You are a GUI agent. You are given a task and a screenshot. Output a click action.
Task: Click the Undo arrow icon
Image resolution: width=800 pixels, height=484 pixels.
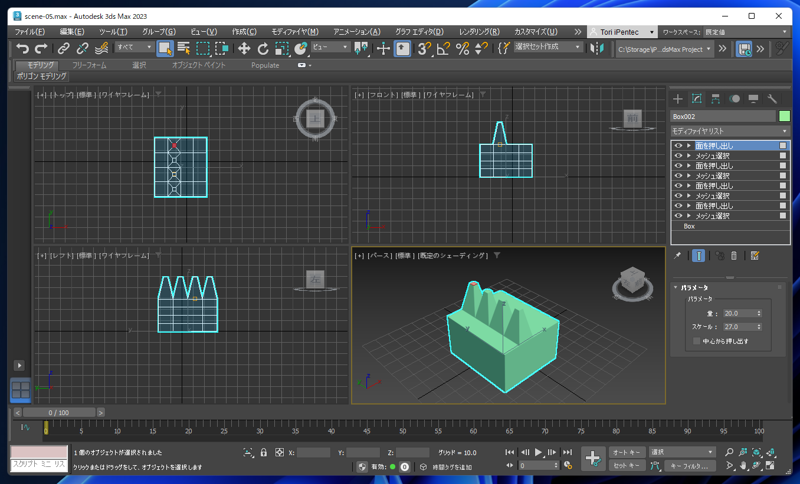pos(22,48)
